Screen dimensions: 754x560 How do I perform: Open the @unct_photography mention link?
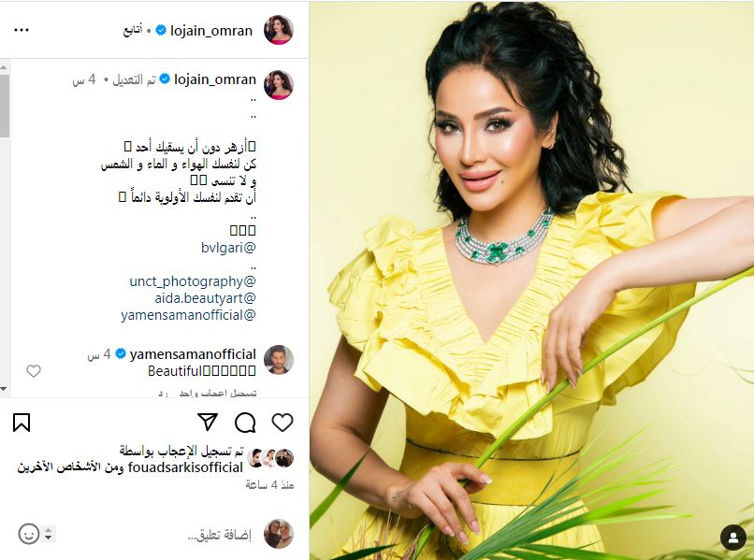click(x=193, y=281)
